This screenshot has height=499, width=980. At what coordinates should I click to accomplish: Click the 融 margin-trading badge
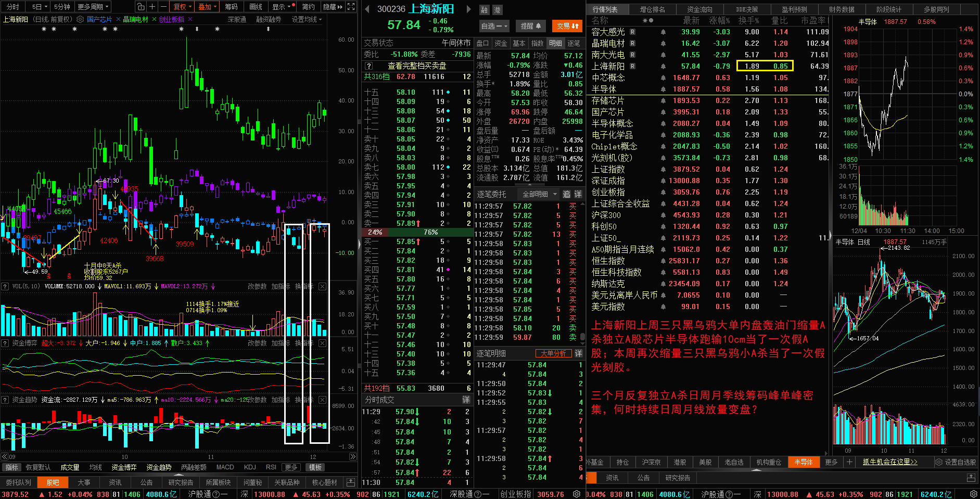tap(485, 10)
